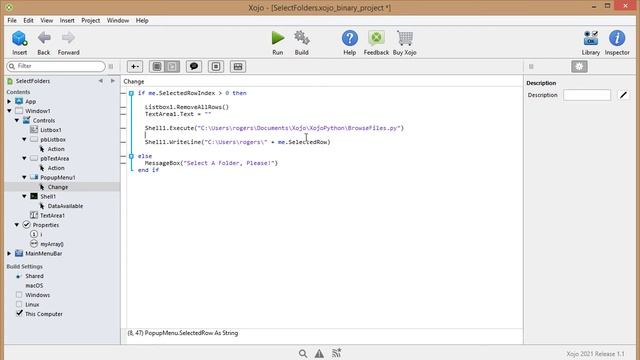
Task: Click the Buy Xojo cart icon
Action: point(404,38)
